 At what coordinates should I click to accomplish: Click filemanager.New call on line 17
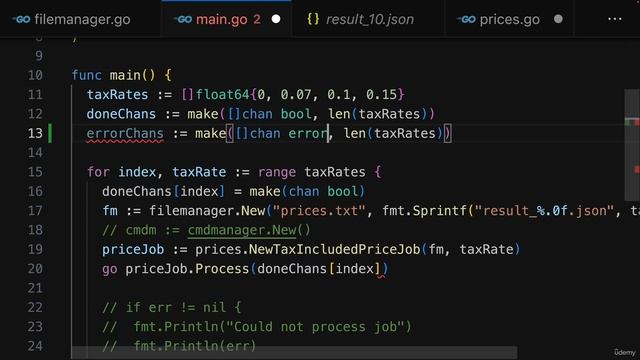click(207, 211)
